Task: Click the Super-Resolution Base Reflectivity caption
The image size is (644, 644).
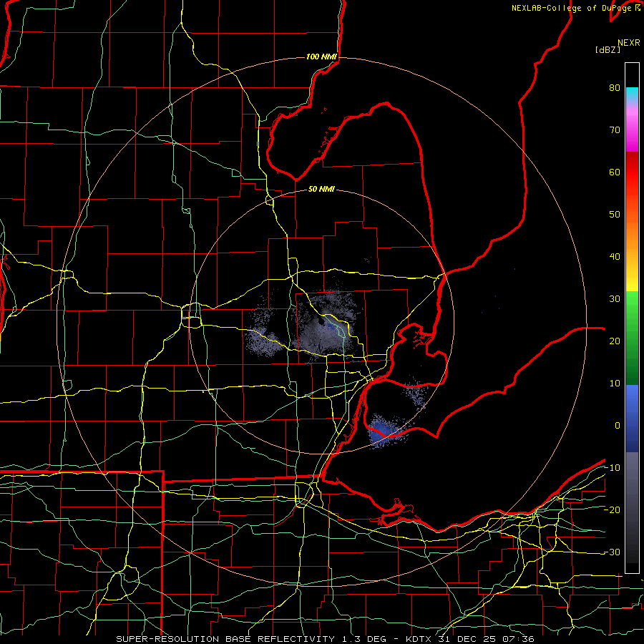Action: click(326, 639)
